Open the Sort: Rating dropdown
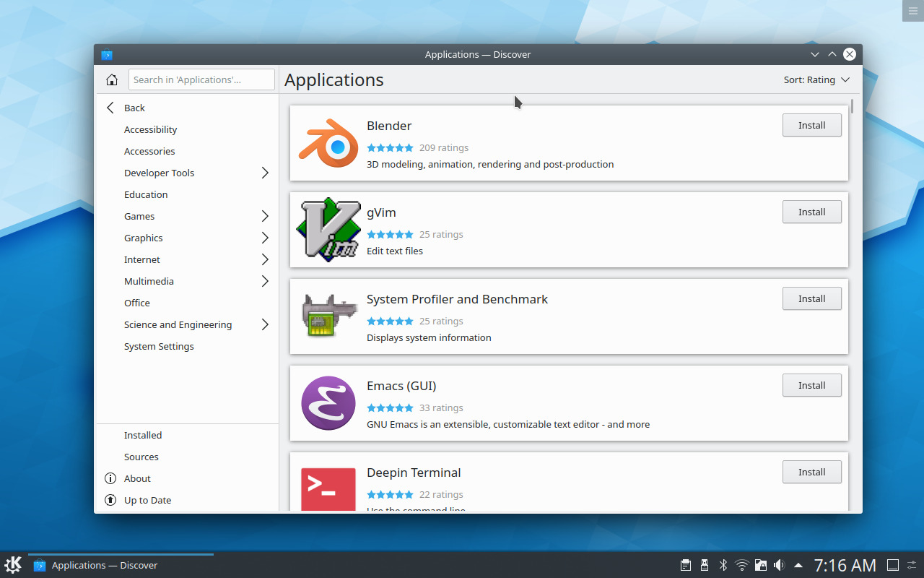924x578 pixels. 816,79
